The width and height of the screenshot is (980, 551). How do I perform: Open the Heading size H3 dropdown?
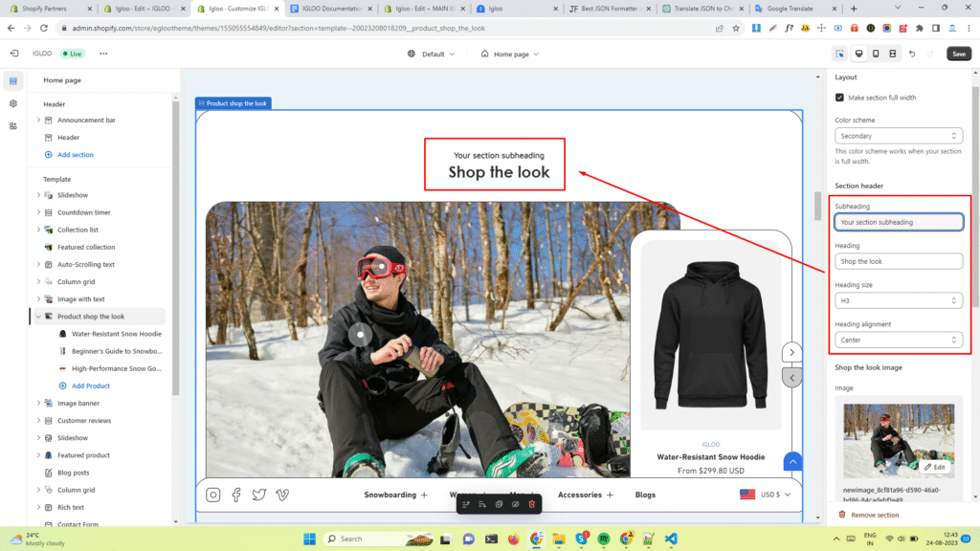coord(898,300)
